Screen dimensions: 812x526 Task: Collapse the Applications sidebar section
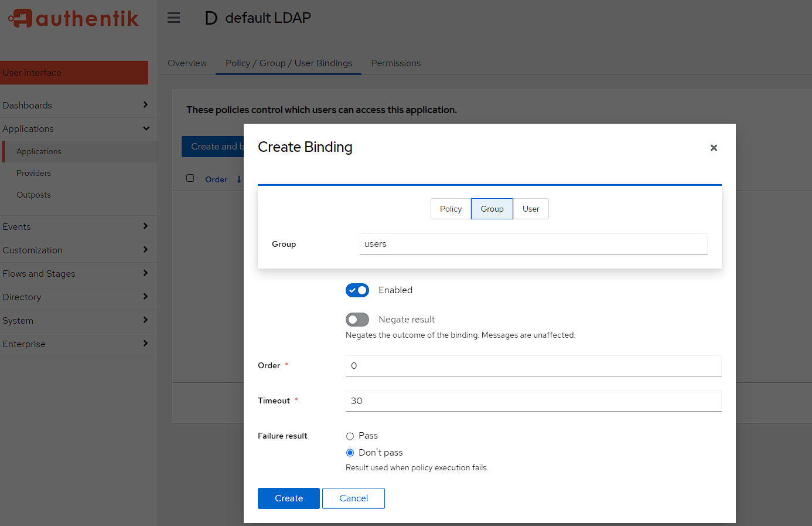coord(75,129)
